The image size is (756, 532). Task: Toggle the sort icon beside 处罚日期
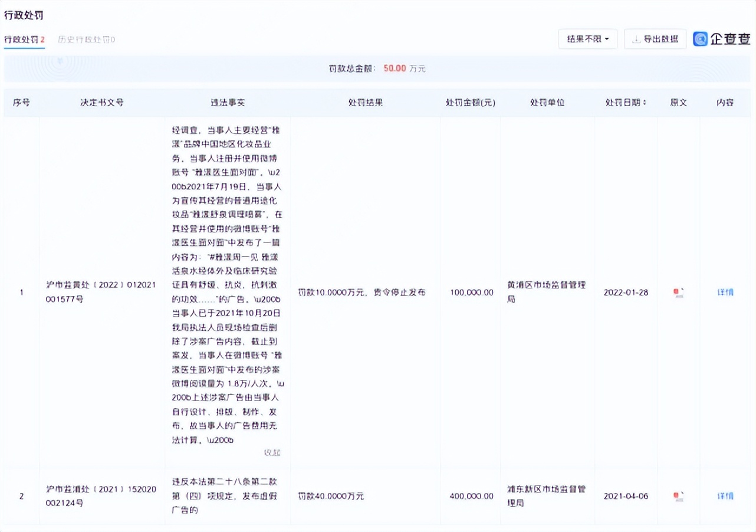[x=643, y=102]
